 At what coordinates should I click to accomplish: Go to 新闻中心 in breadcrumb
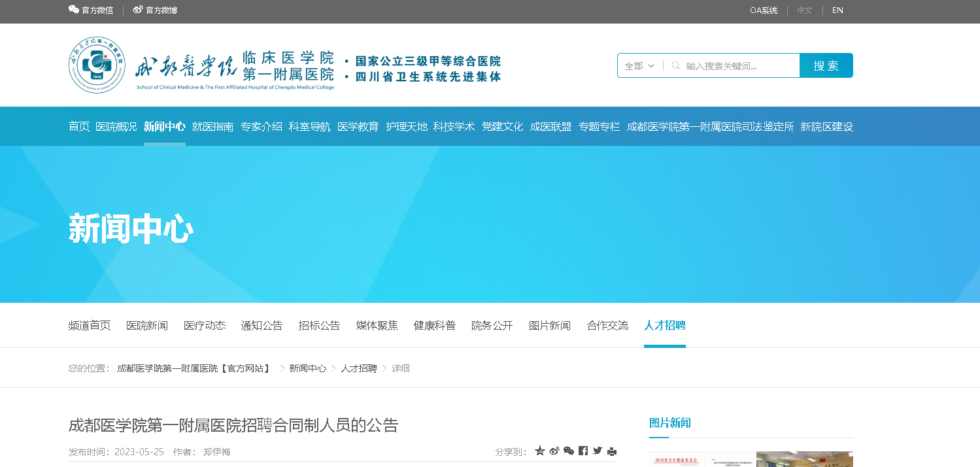coord(307,368)
